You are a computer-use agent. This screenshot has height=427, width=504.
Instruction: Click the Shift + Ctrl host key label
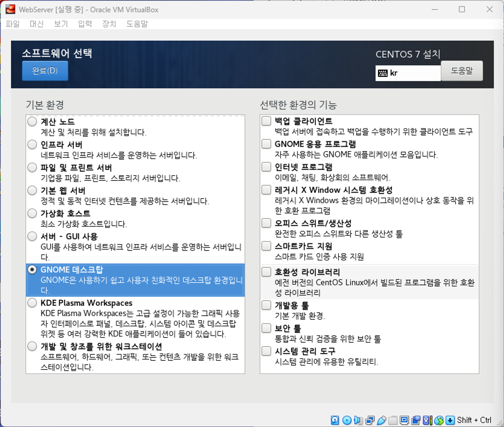pos(474,420)
